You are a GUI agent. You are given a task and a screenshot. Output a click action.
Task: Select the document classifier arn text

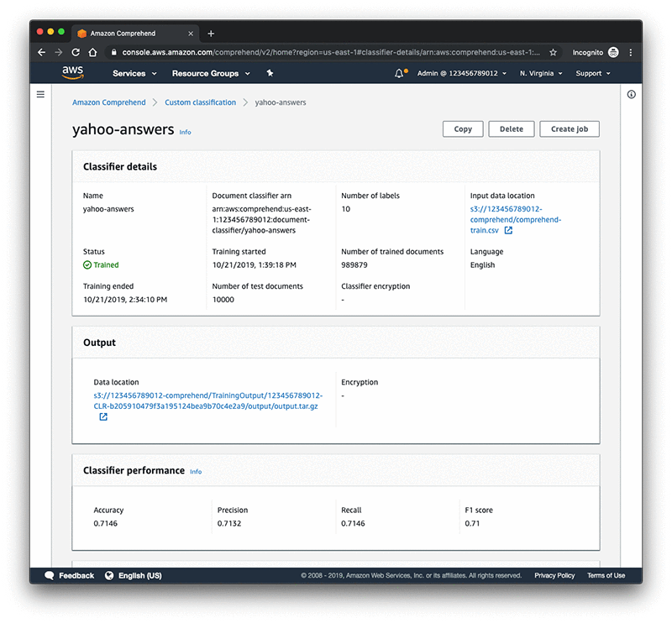coord(261,219)
